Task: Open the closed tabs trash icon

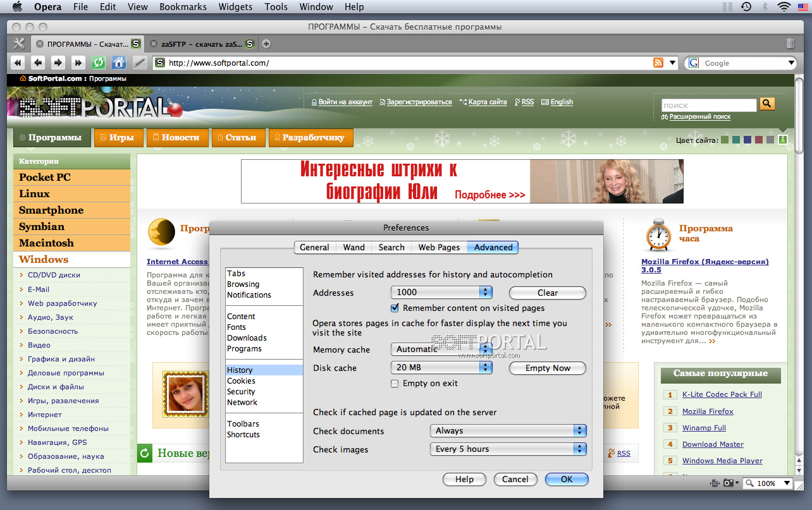Action: pyautogui.click(x=790, y=44)
